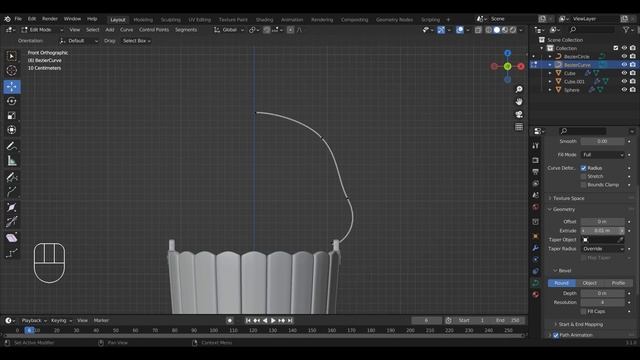Hide the Sphere object eye icon
Screen dimensions: 640x360
click(x=624, y=90)
